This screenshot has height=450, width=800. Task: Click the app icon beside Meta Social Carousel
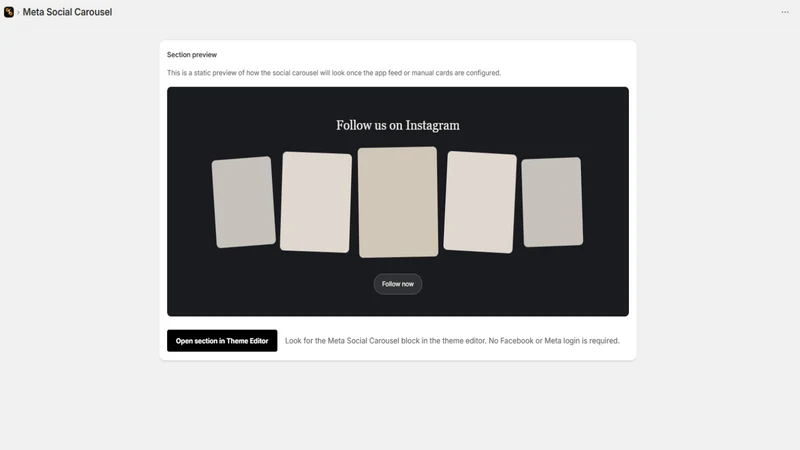pos(9,12)
